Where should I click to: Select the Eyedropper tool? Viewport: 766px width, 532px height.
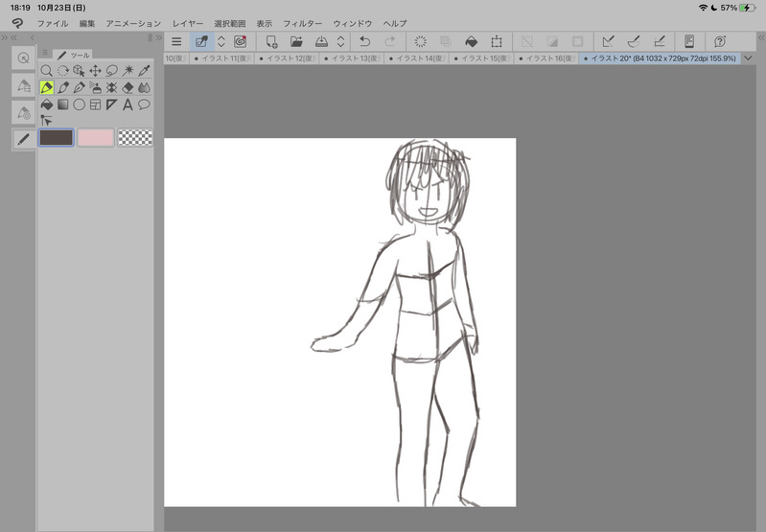click(144, 71)
